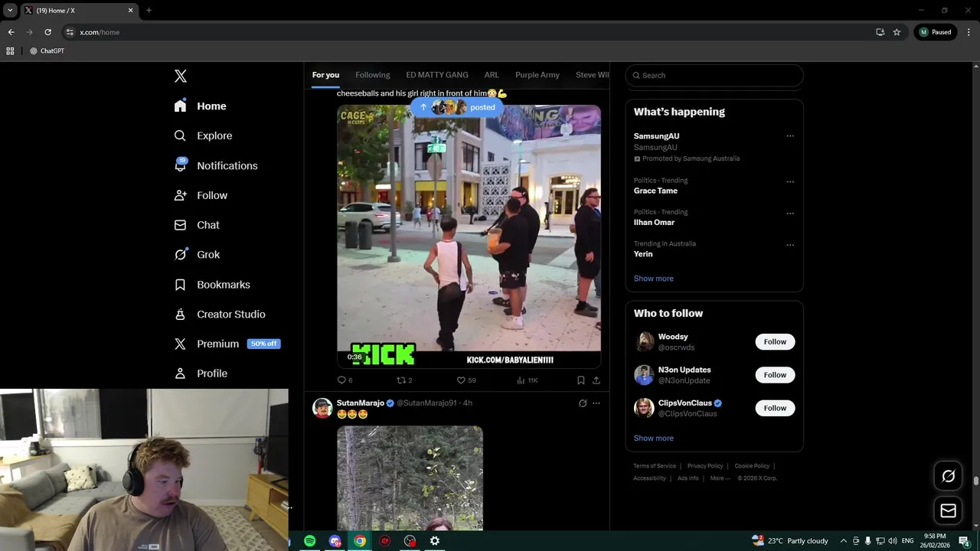Expand Chrome tab search dropdown

coord(10,10)
